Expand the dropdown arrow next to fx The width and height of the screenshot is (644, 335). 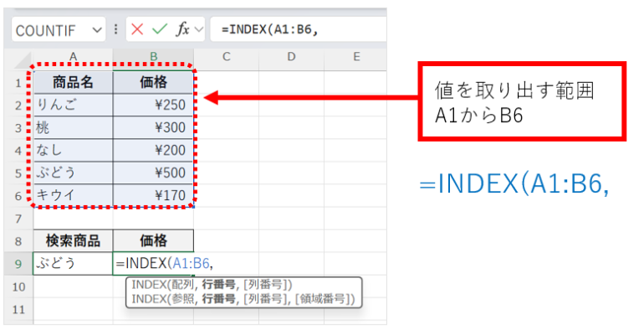click(199, 29)
